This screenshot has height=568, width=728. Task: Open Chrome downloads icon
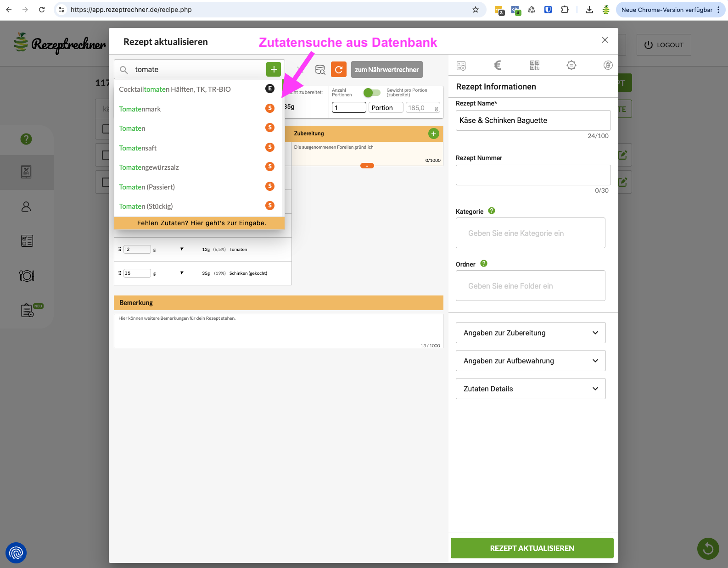(589, 10)
